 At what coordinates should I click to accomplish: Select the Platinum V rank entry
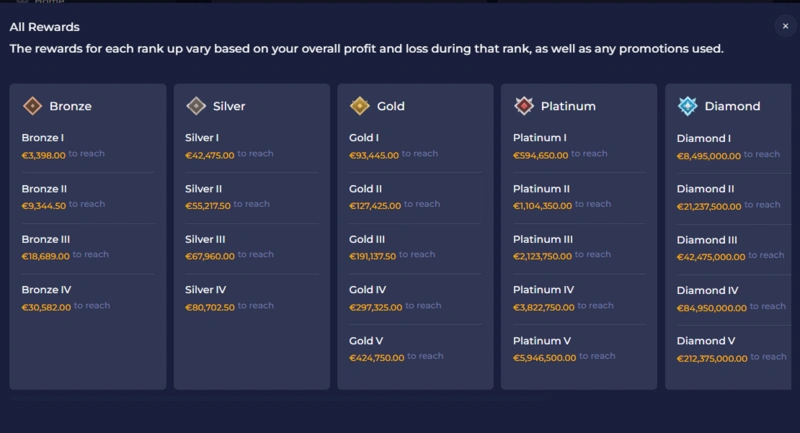tap(579, 349)
